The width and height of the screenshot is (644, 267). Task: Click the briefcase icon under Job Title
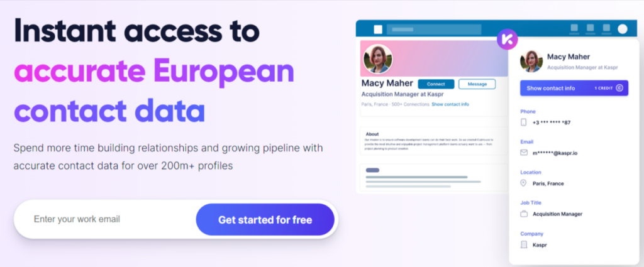click(x=523, y=214)
